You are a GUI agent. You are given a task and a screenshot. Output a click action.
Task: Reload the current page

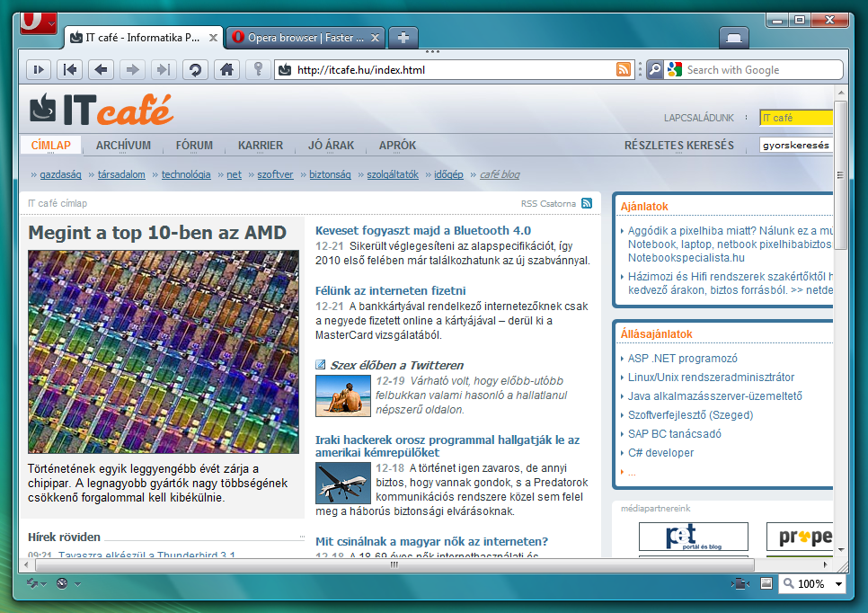pos(195,70)
